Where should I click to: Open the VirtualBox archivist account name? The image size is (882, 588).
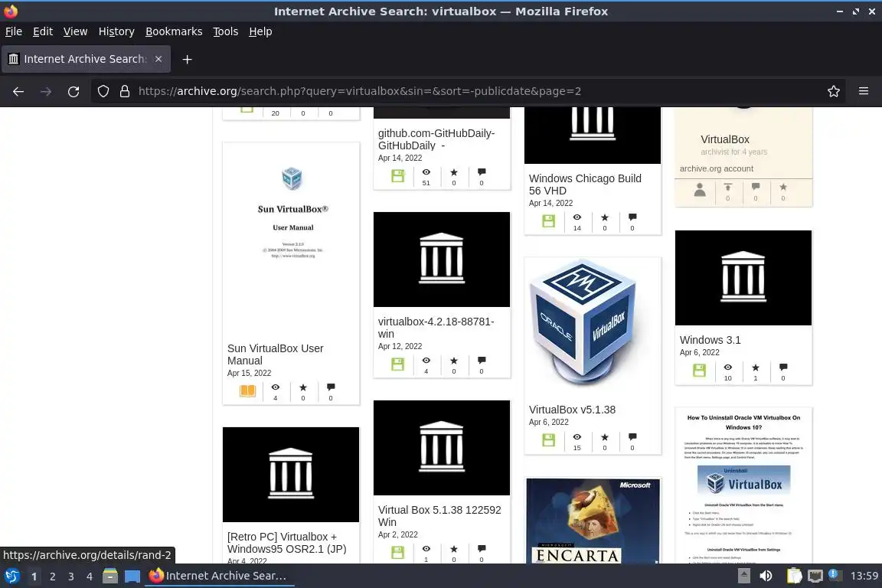pyautogui.click(x=724, y=139)
